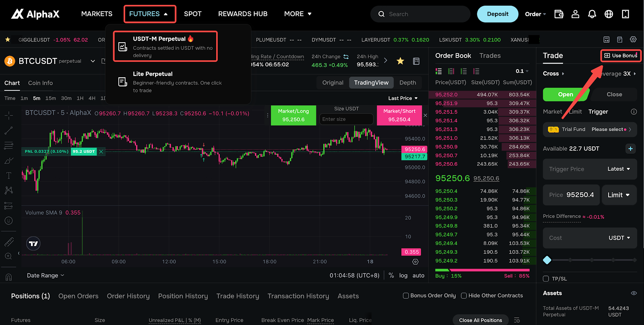The image size is (644, 325).
Task: Click the add funds plus icon
Action: pos(631,148)
